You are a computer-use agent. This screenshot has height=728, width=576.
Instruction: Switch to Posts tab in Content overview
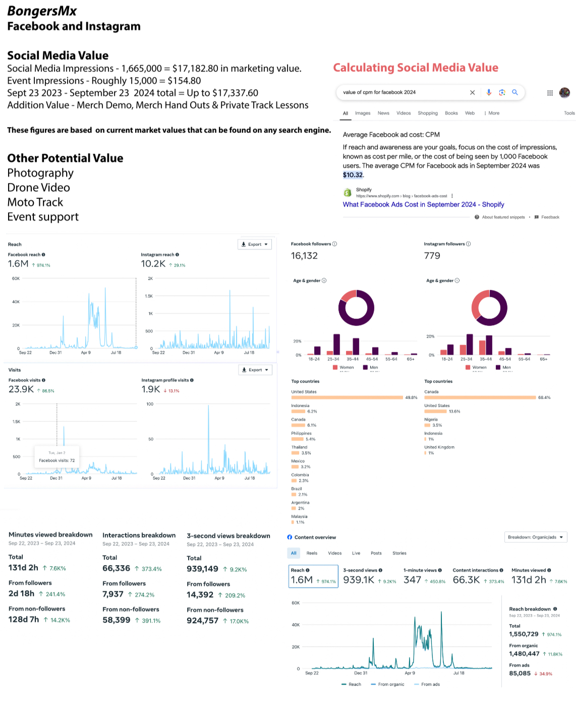point(376,553)
